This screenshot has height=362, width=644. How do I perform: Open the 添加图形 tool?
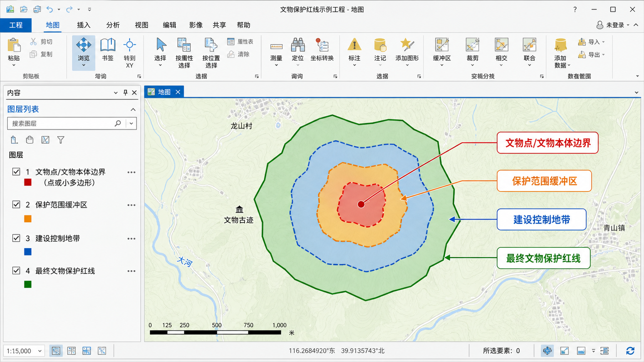coord(407,49)
